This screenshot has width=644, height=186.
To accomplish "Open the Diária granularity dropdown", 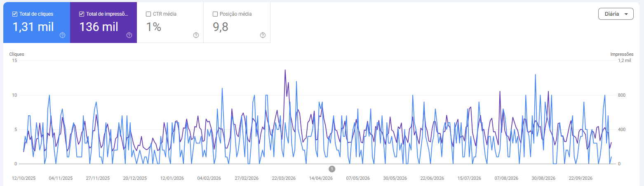I will tap(616, 14).
